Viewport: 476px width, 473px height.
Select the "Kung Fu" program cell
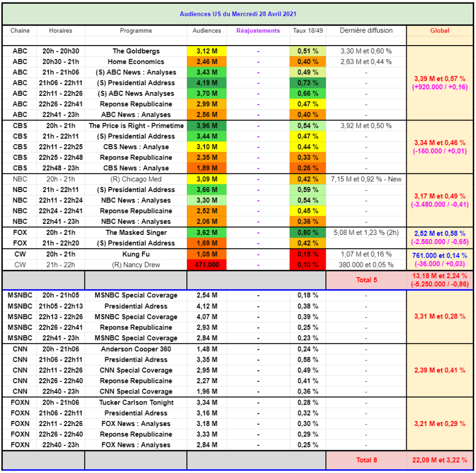pos(136,254)
